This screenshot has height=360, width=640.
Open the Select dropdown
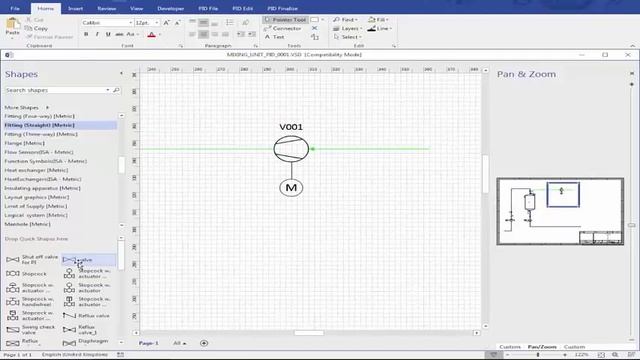[347, 37]
